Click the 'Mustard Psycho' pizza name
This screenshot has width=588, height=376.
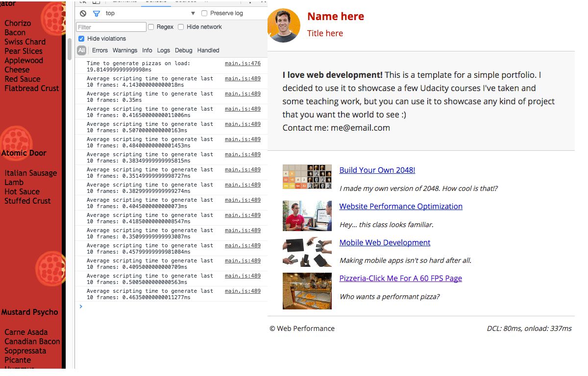[x=29, y=312]
